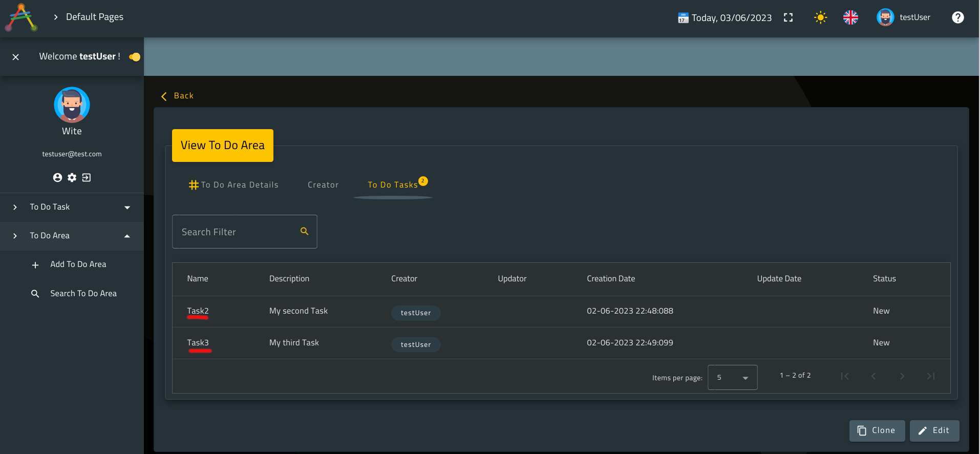Click the Edit button

[934, 430]
